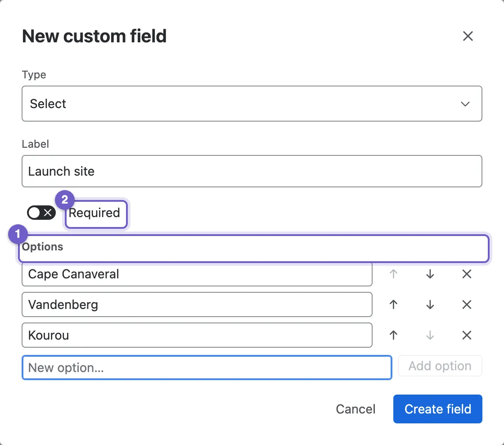Move Vandenberg option down

pos(430,304)
